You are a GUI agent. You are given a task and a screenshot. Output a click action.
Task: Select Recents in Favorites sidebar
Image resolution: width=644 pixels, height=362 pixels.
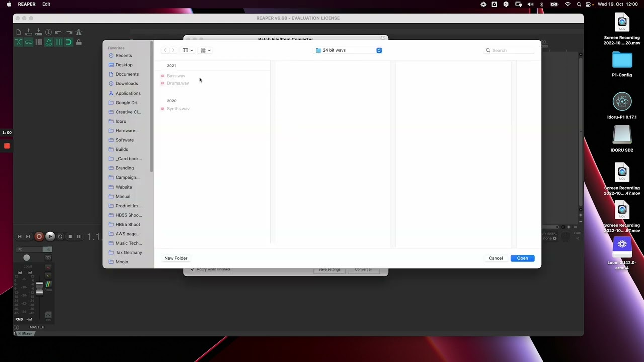(124, 56)
